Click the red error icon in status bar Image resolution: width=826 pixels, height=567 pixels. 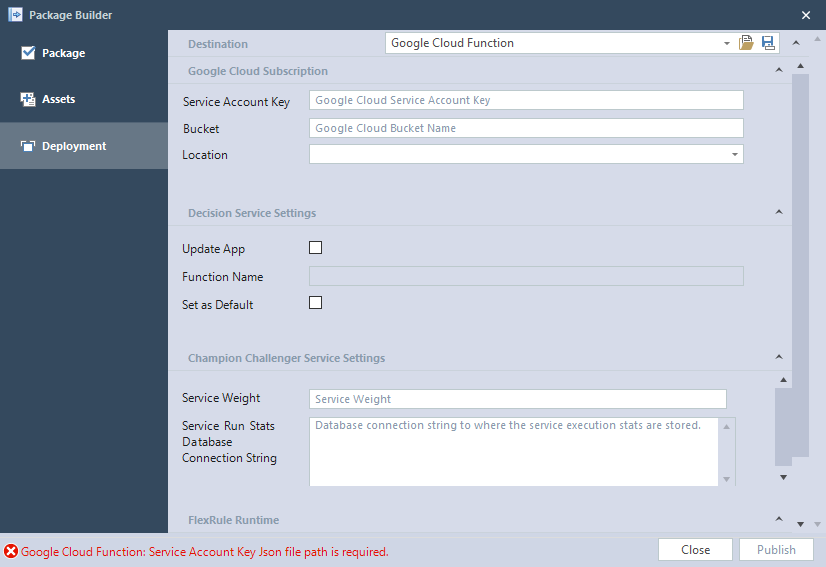(x=11, y=551)
